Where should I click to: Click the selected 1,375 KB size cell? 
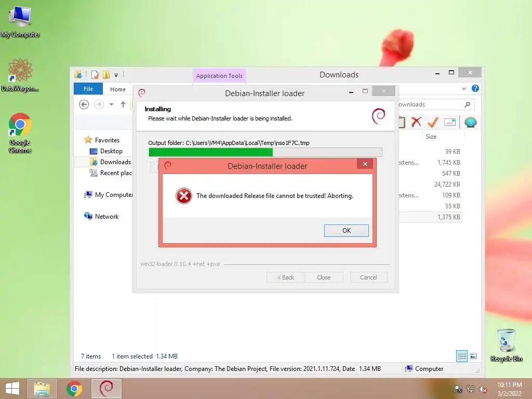point(448,217)
